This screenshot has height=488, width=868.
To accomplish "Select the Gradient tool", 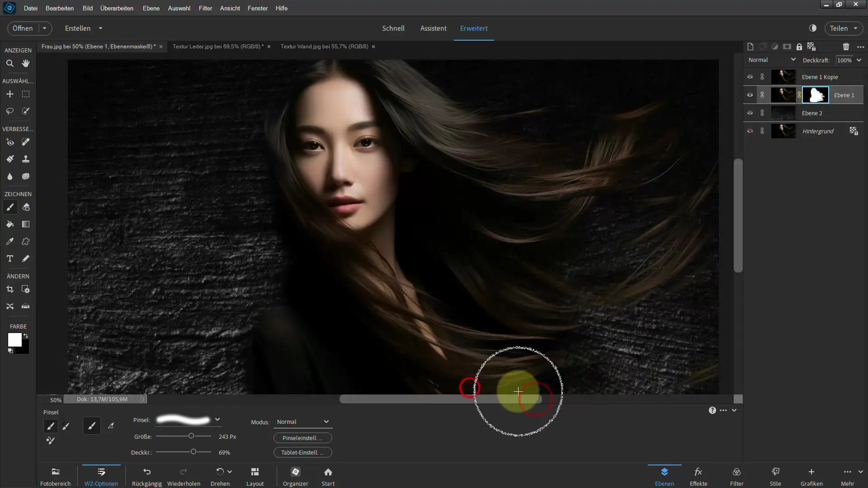I will point(26,224).
